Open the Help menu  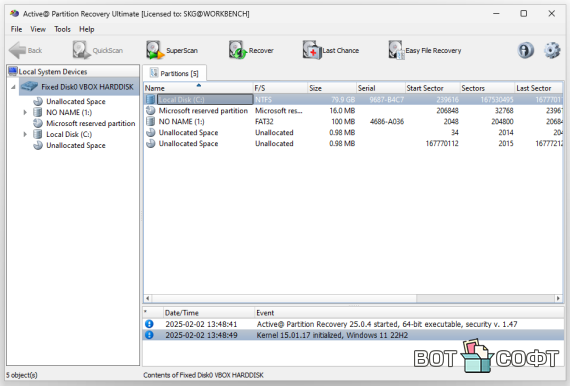click(x=87, y=29)
